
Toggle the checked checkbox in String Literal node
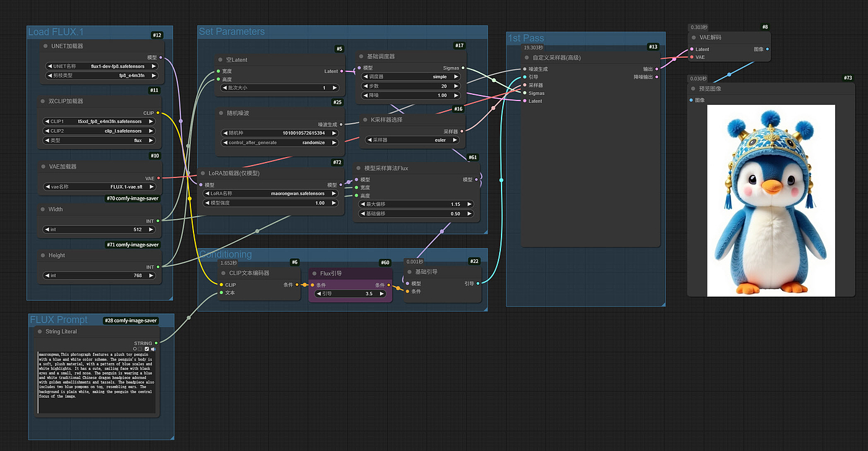pyautogui.click(x=147, y=349)
